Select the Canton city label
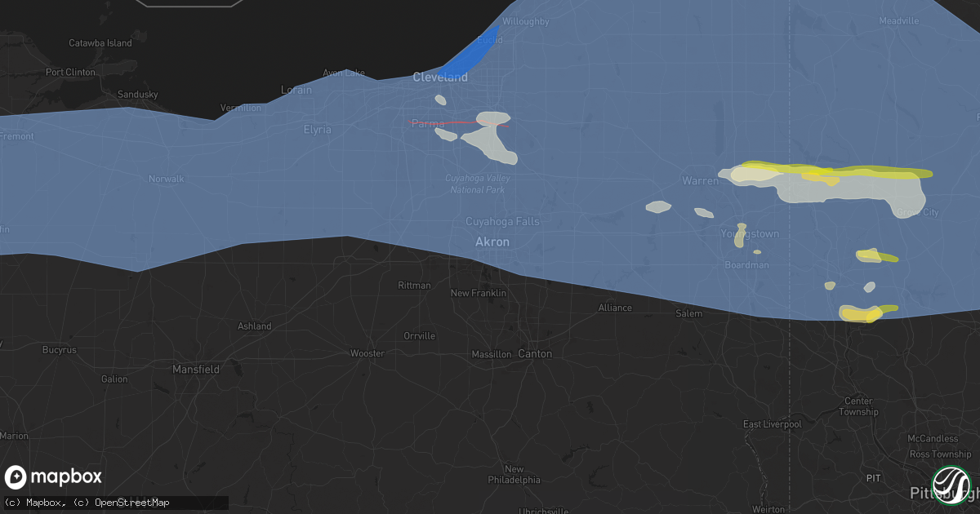980x514 pixels. tap(535, 353)
